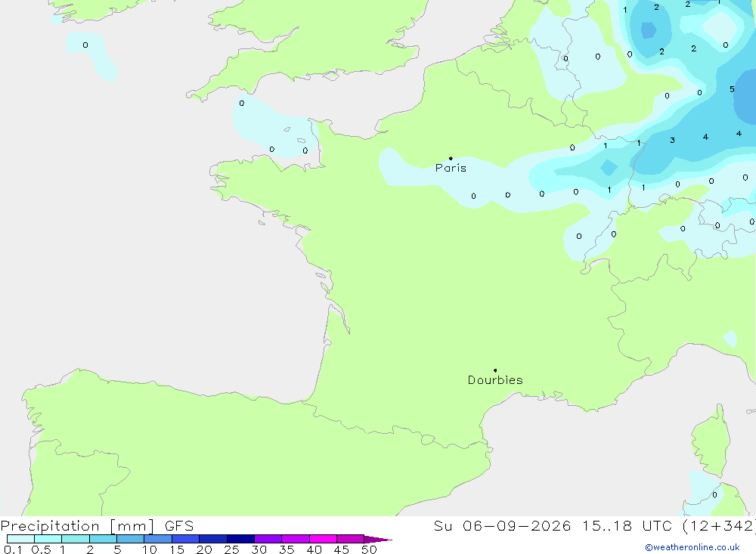Viewport: 756px width, 554px height.
Task: Click the Dourbies city label
Action: [x=495, y=380]
